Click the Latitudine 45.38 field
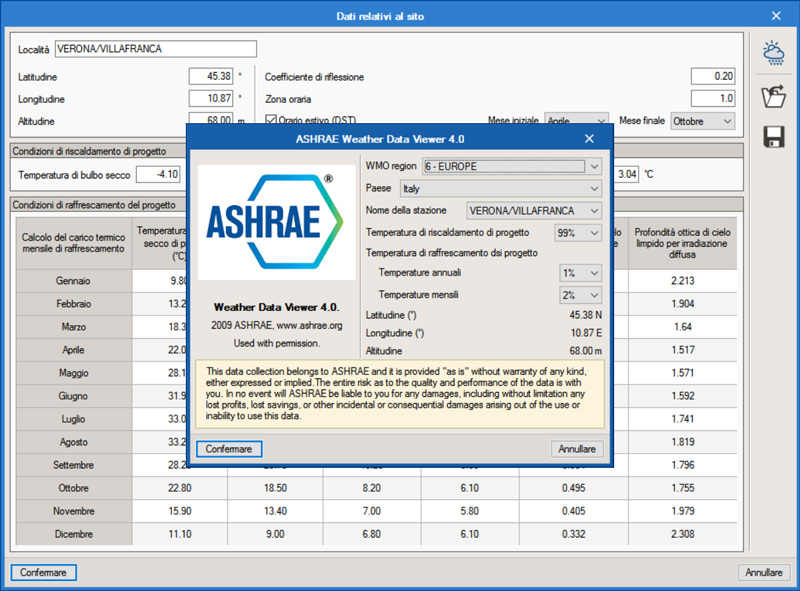This screenshot has width=800, height=591. (211, 77)
